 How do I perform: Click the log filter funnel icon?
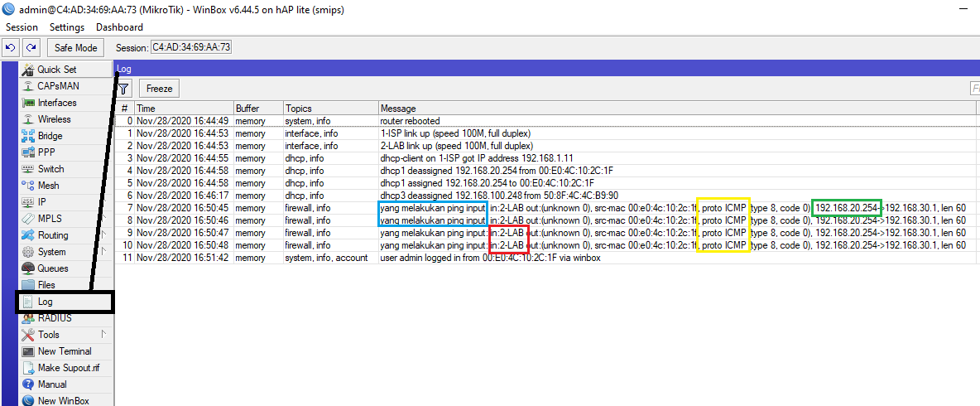124,89
